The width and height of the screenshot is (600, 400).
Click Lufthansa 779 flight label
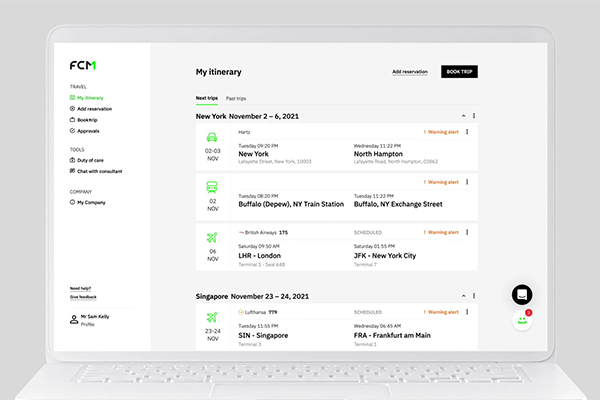coord(258,312)
